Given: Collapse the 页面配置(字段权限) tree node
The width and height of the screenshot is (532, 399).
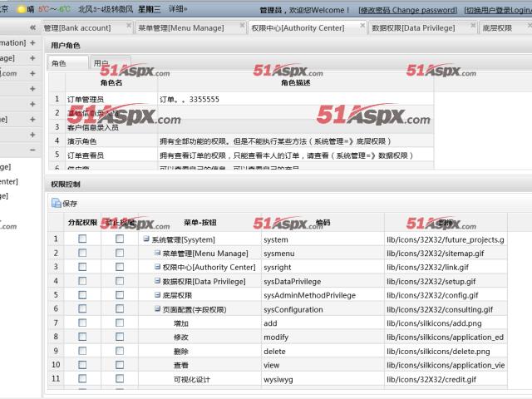Looking at the screenshot, I should (x=157, y=308).
